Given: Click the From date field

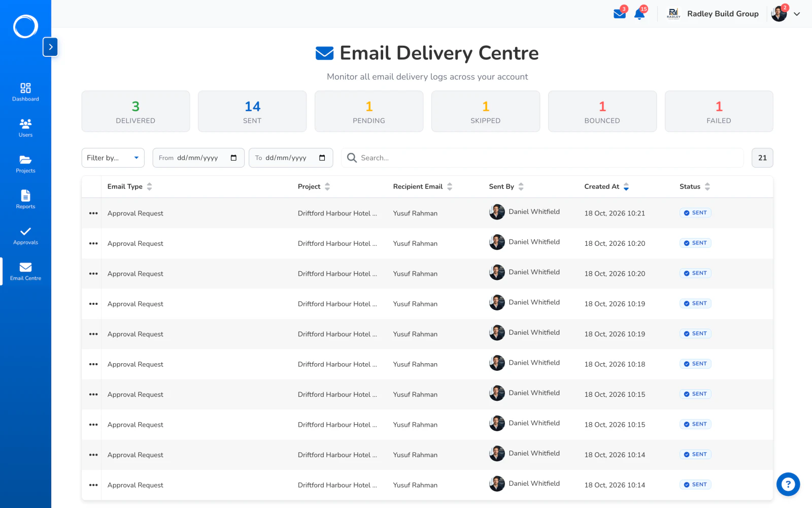Looking at the screenshot, I should pos(198,158).
